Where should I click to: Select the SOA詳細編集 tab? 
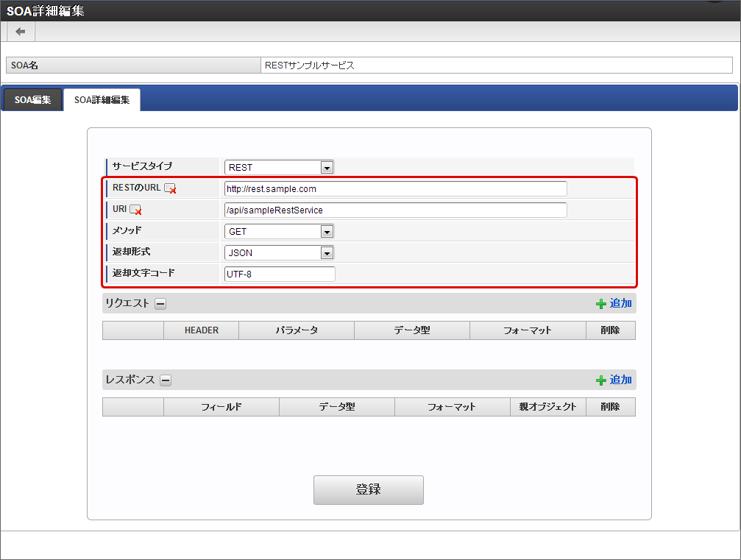[x=102, y=100]
